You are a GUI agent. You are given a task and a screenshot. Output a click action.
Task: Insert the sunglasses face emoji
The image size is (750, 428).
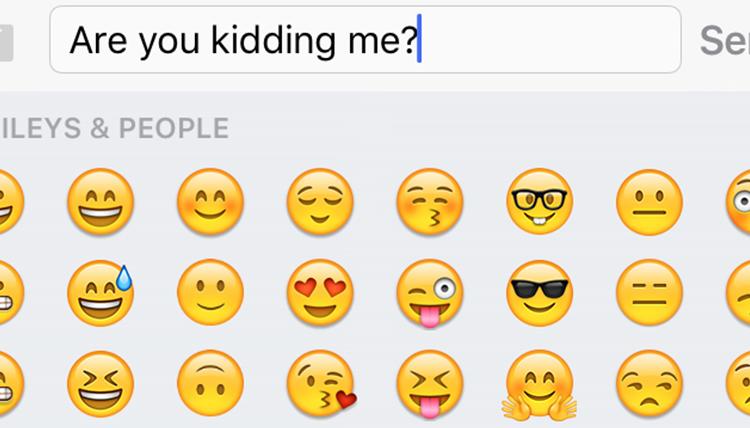point(540,293)
